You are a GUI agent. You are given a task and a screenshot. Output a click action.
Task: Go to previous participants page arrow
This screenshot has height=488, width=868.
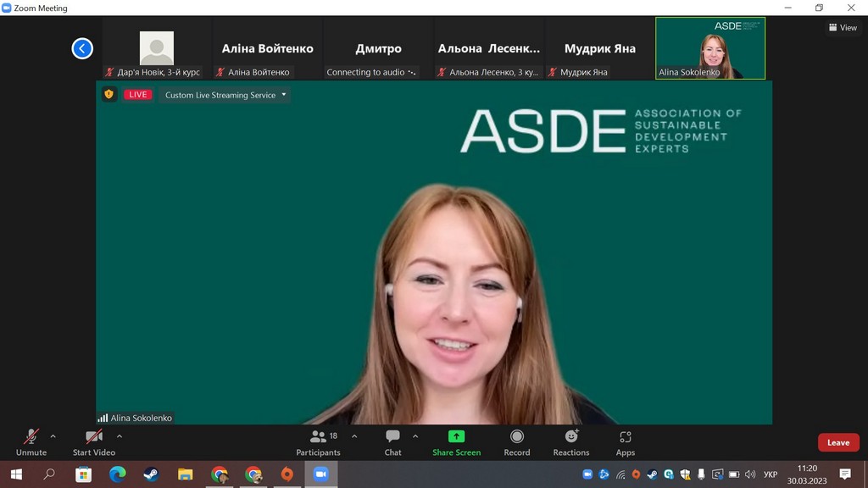pyautogui.click(x=82, y=48)
